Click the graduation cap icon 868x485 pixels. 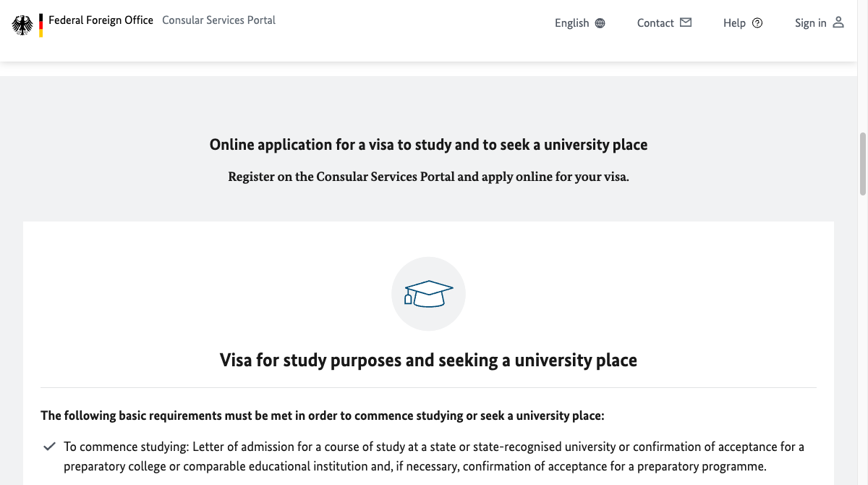(428, 294)
